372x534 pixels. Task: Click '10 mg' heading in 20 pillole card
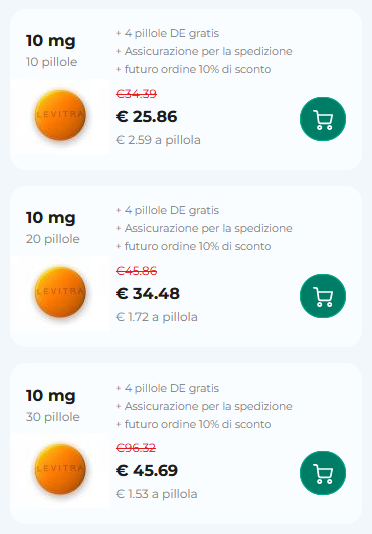coord(50,218)
